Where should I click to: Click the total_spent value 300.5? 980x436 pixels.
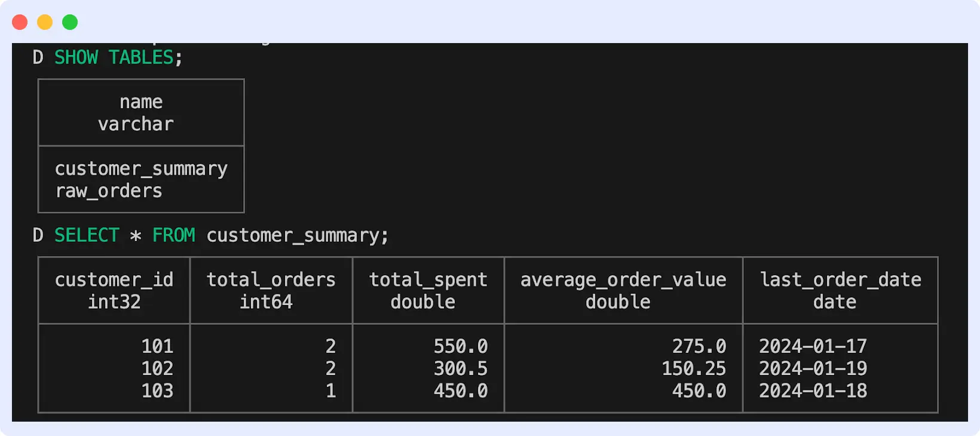[x=461, y=368]
